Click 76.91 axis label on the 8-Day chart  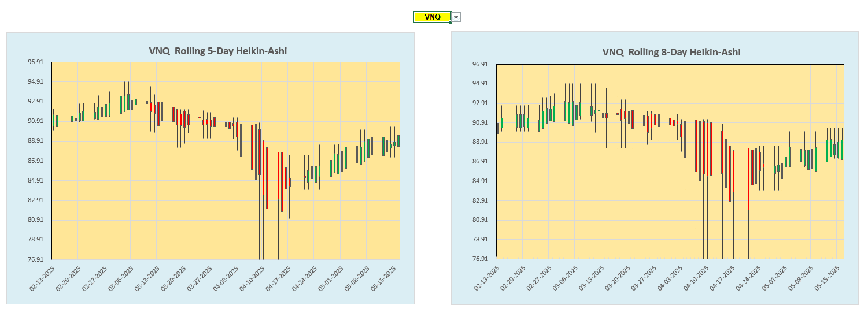click(481, 259)
